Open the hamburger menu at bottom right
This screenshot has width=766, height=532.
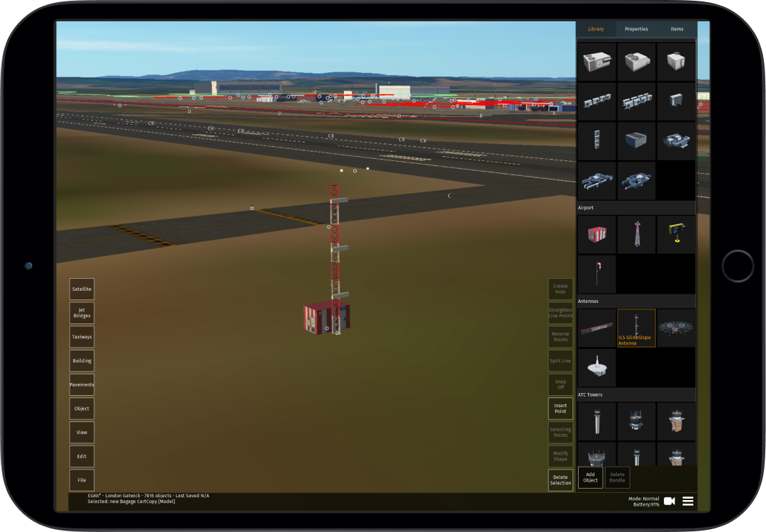coord(688,501)
